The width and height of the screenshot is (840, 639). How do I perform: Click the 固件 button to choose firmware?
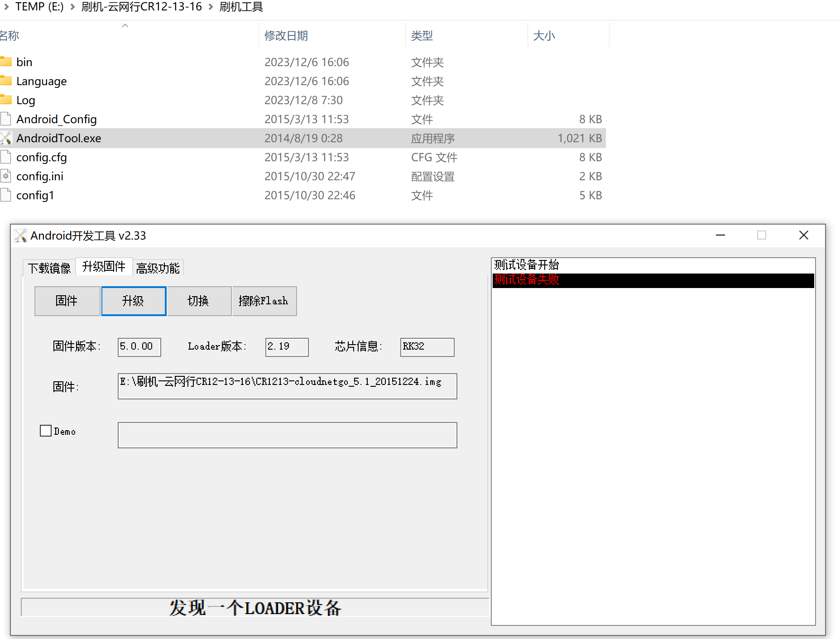pos(67,301)
